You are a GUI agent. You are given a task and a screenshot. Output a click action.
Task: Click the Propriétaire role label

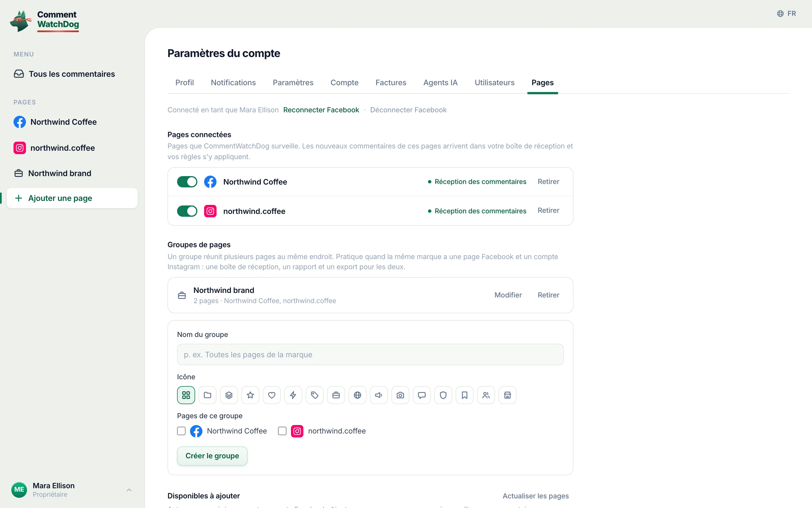50,494
